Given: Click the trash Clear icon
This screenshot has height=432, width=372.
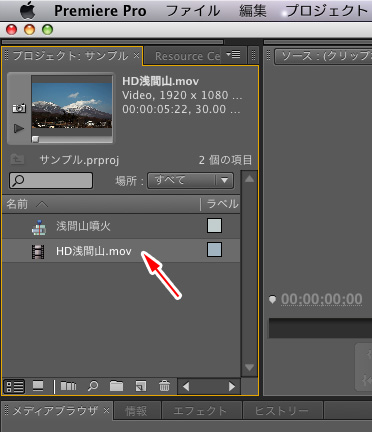Looking at the screenshot, I should pos(164,386).
